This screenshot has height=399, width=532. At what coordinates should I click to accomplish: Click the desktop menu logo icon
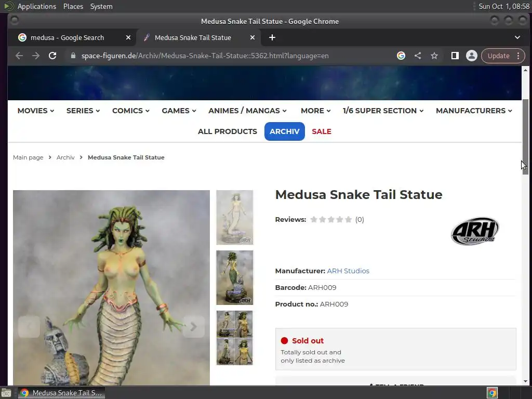point(8,6)
